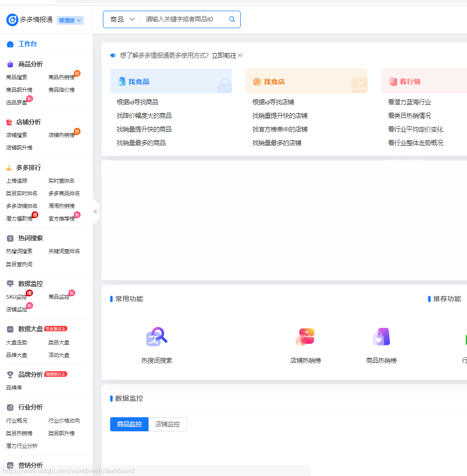
Task: Click the 工作台 home icon
Action: pos(10,44)
